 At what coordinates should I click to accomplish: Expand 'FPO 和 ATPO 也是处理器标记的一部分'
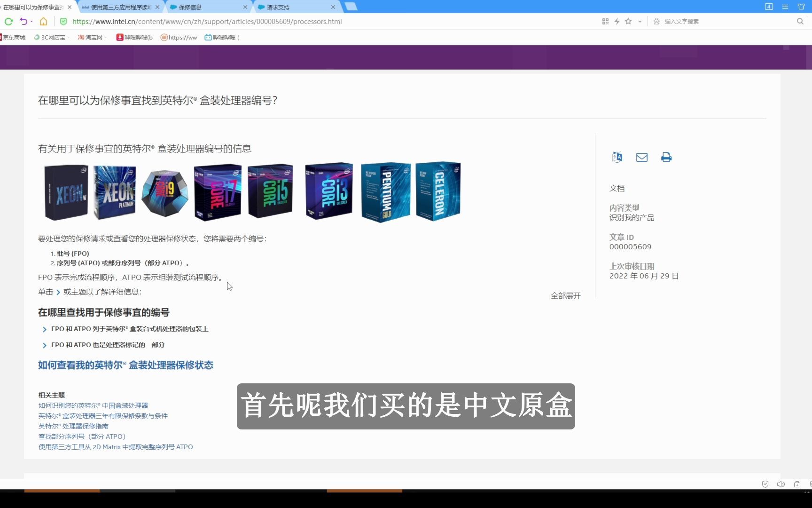pyautogui.click(x=108, y=345)
